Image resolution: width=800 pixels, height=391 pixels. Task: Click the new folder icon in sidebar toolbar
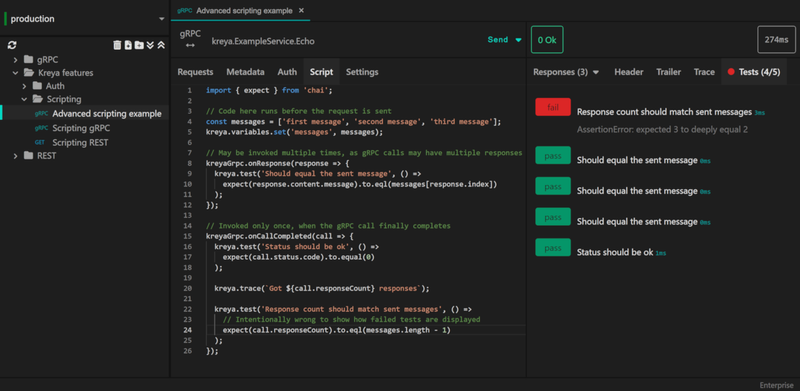(x=139, y=45)
